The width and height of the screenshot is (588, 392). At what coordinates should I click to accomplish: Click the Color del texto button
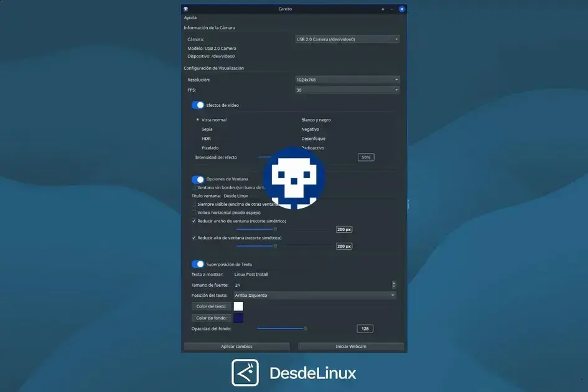click(x=212, y=307)
